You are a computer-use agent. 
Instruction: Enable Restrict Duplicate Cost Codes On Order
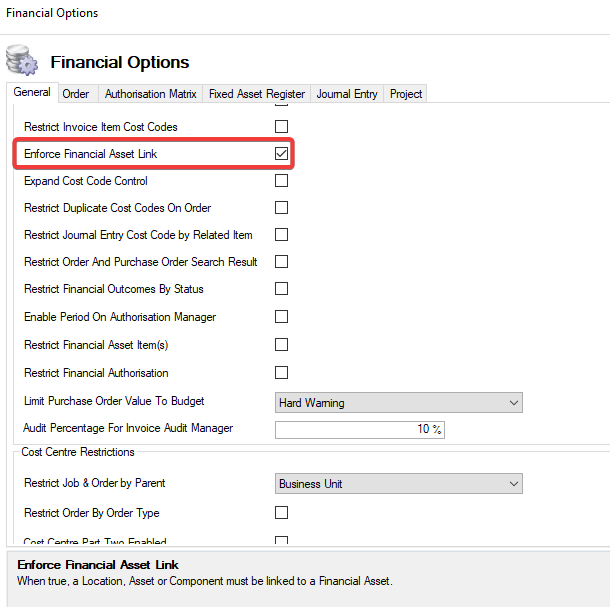pos(281,208)
